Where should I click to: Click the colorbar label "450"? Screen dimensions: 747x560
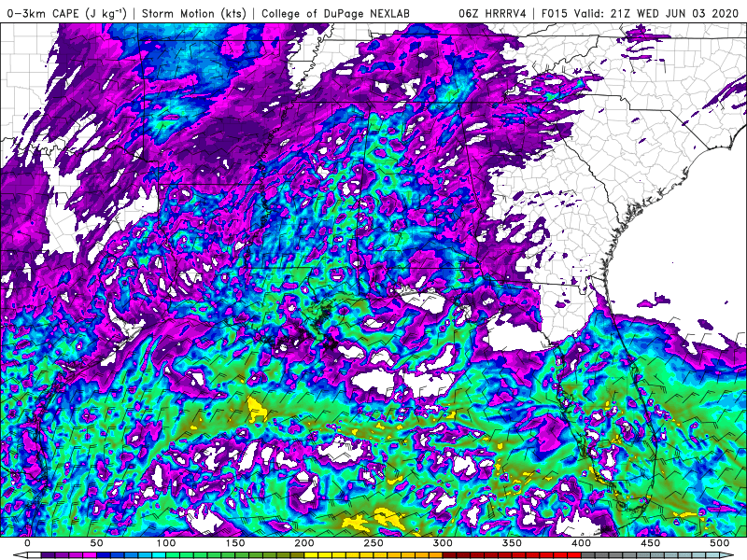pos(650,543)
